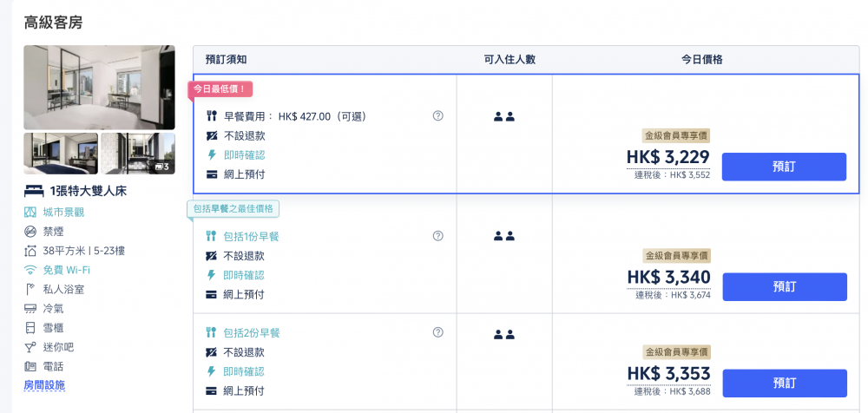Click the occupancy people icon in first rate row
Image resolution: width=868 pixels, height=413 pixels.
(x=503, y=117)
